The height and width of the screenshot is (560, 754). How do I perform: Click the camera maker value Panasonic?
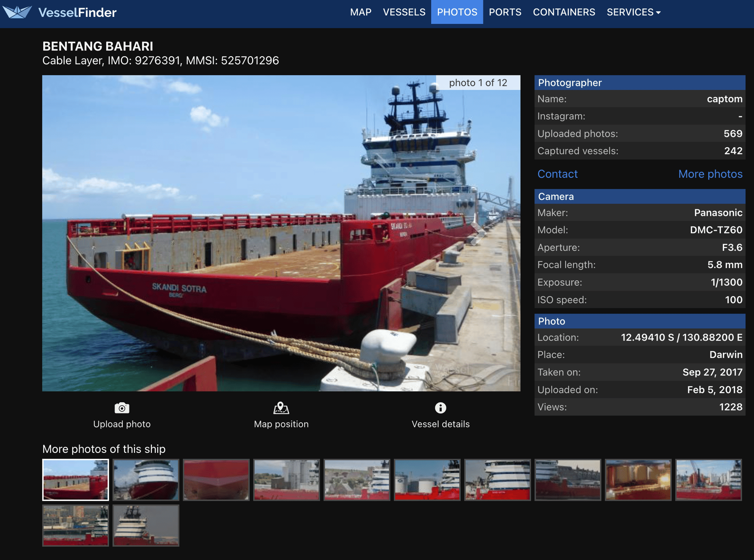pyautogui.click(x=718, y=213)
